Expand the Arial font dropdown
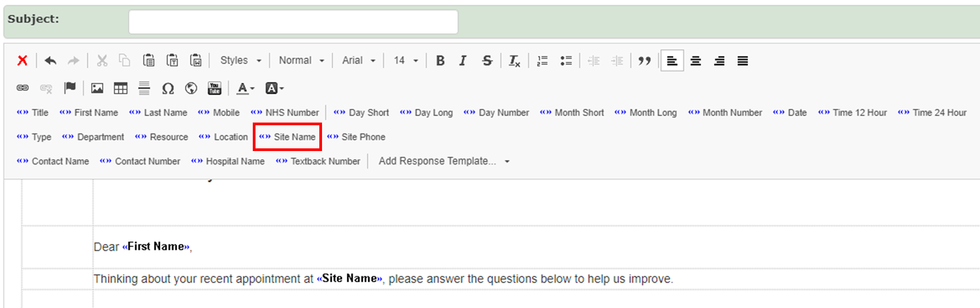The width and height of the screenshot is (980, 308). point(359,61)
